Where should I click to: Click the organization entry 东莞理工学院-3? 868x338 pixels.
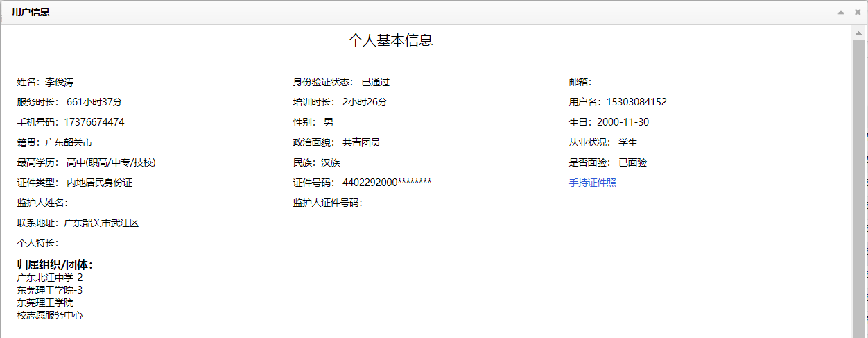tap(50, 290)
